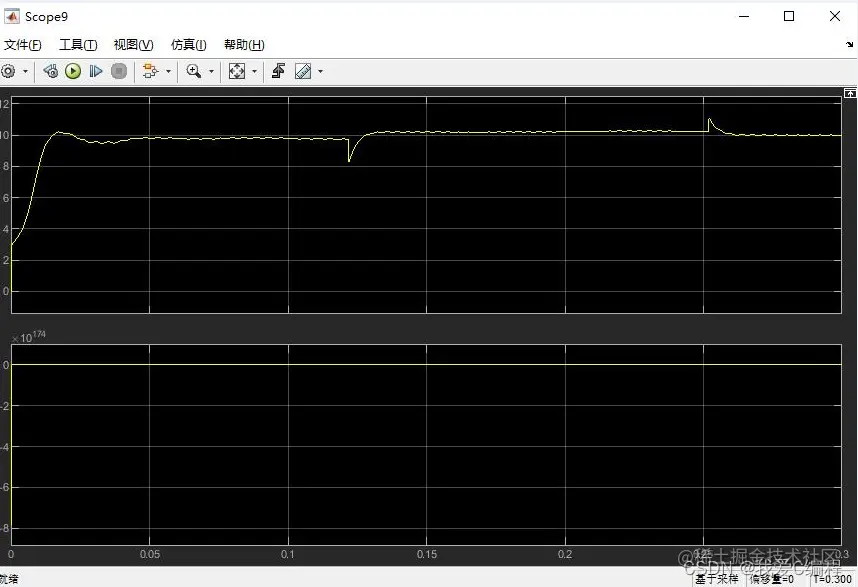Click the Step Back button
The image size is (858, 587).
coord(50,71)
